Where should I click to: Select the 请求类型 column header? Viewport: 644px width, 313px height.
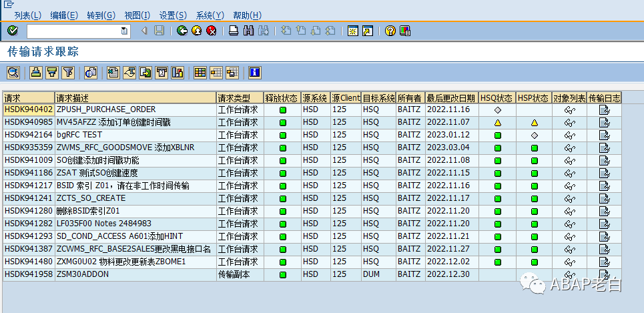(x=240, y=97)
